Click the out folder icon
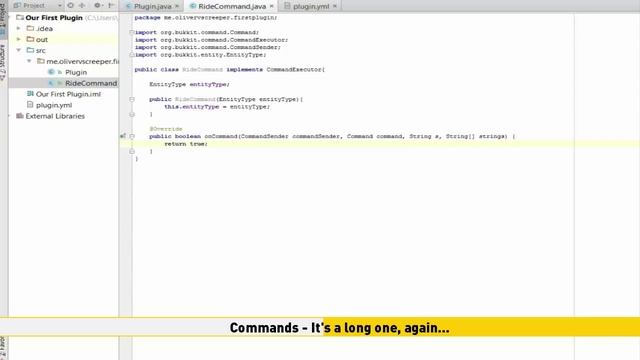This screenshot has width=640, height=360. click(x=30, y=39)
